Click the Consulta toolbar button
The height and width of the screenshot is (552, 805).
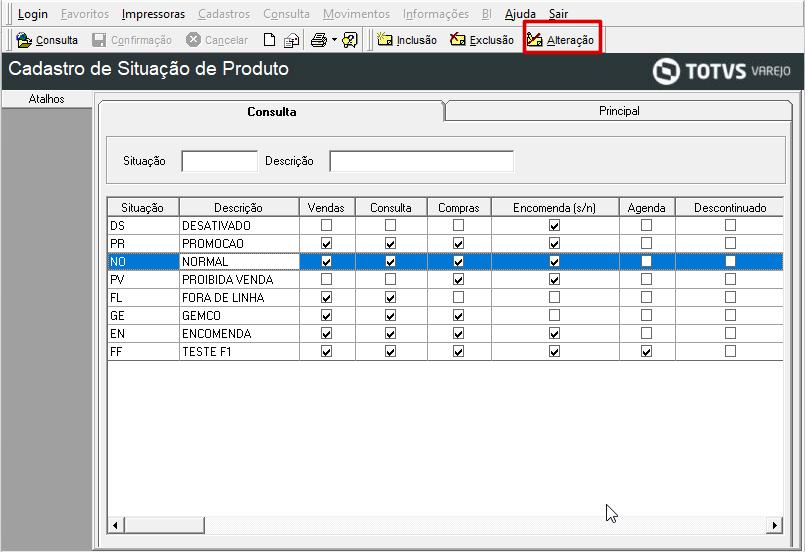click(47, 40)
